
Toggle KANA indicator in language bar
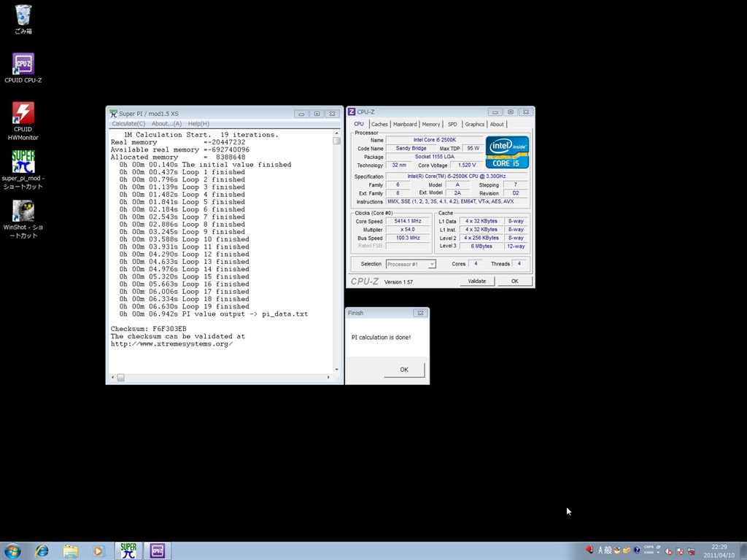(x=649, y=553)
